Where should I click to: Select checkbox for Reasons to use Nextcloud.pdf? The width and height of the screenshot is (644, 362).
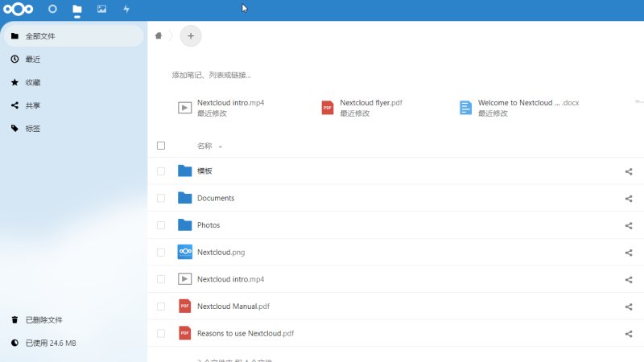(161, 334)
